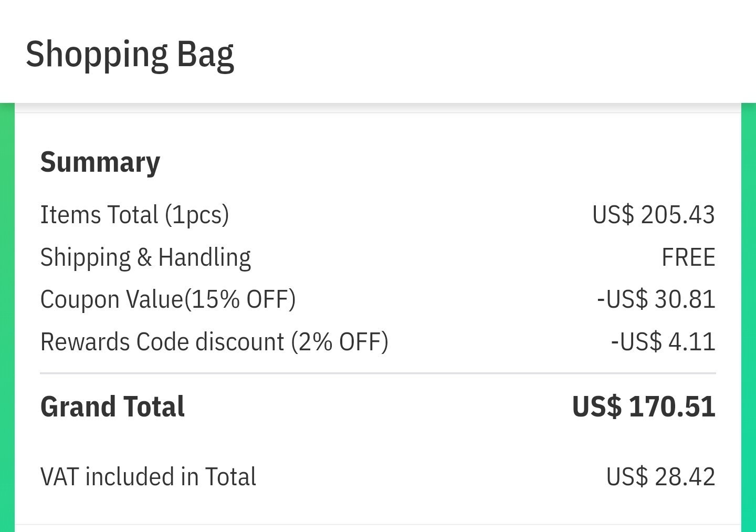Click the FREE shipping value

pos(688,257)
